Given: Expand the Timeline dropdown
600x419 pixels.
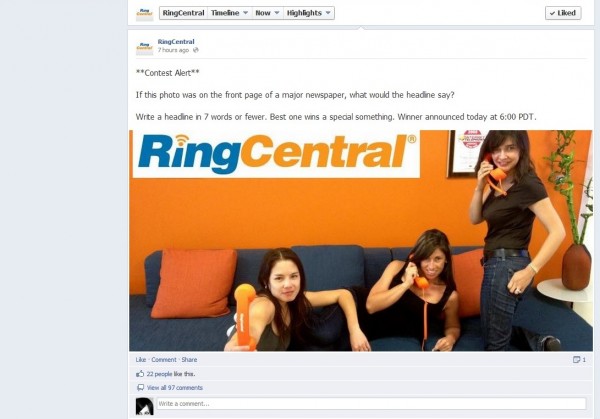Looking at the screenshot, I should [x=229, y=13].
